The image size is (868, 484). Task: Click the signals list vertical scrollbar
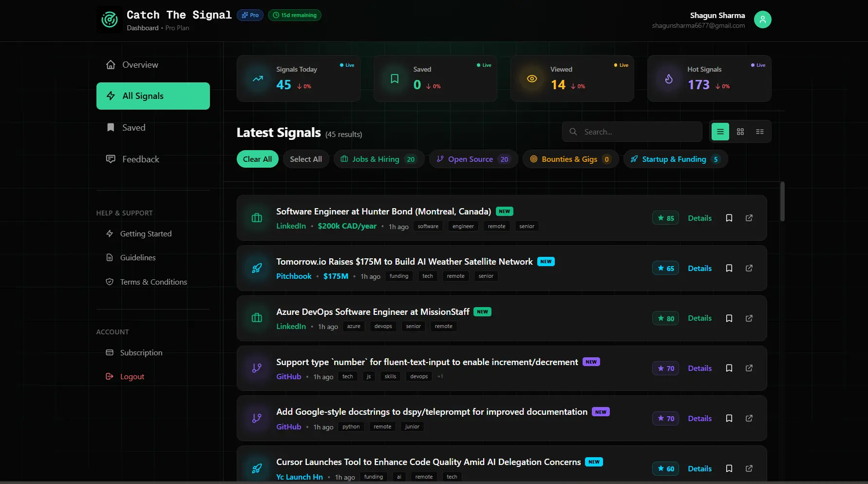782,202
